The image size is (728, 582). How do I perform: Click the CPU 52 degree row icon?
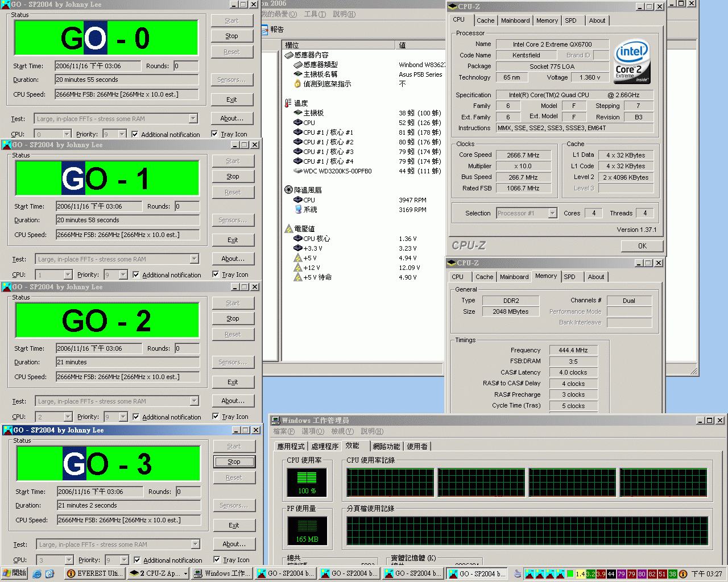tap(298, 123)
